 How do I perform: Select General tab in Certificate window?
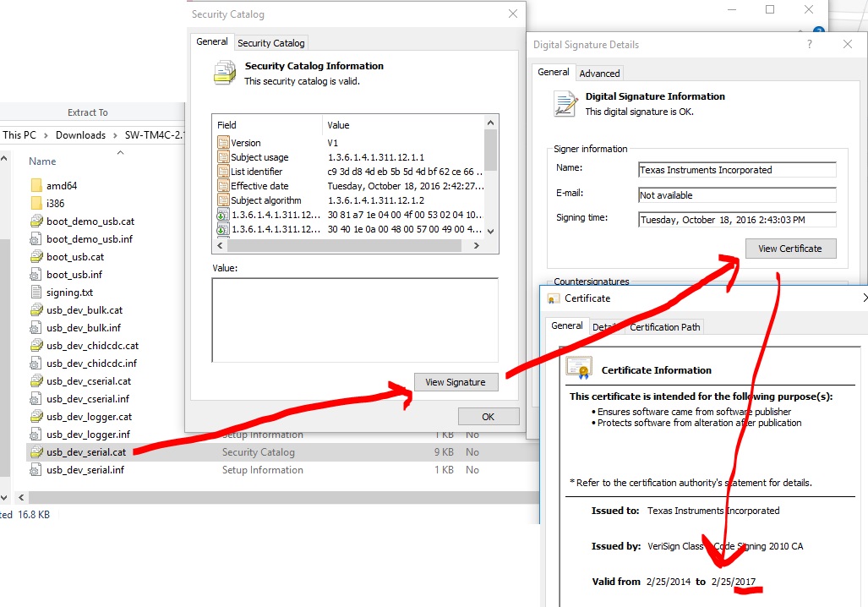567,325
